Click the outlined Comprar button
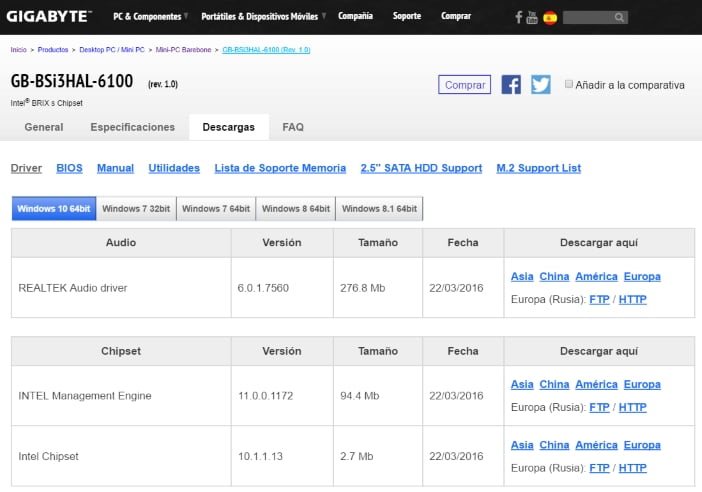The height and width of the screenshot is (492, 702). [464, 85]
